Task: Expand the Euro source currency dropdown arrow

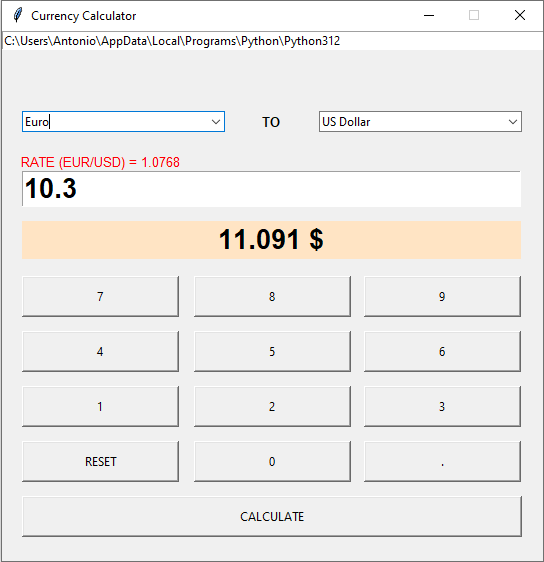Action: pyautogui.click(x=216, y=122)
